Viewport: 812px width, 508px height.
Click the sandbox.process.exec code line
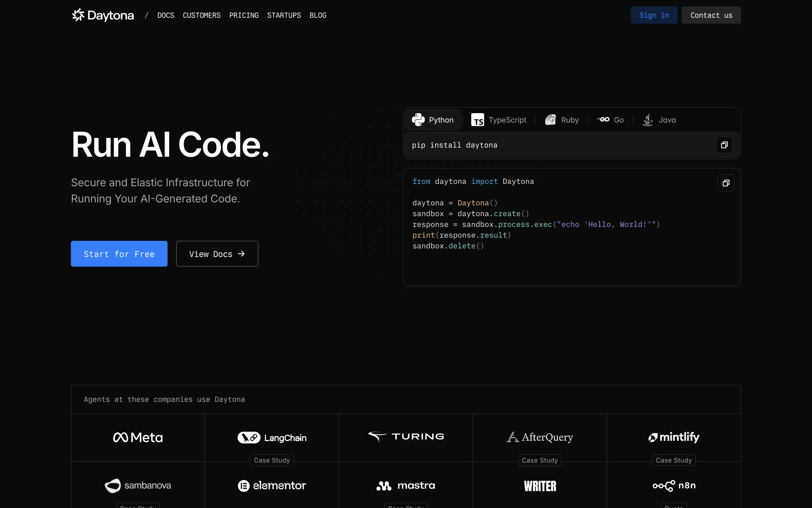[x=536, y=224]
